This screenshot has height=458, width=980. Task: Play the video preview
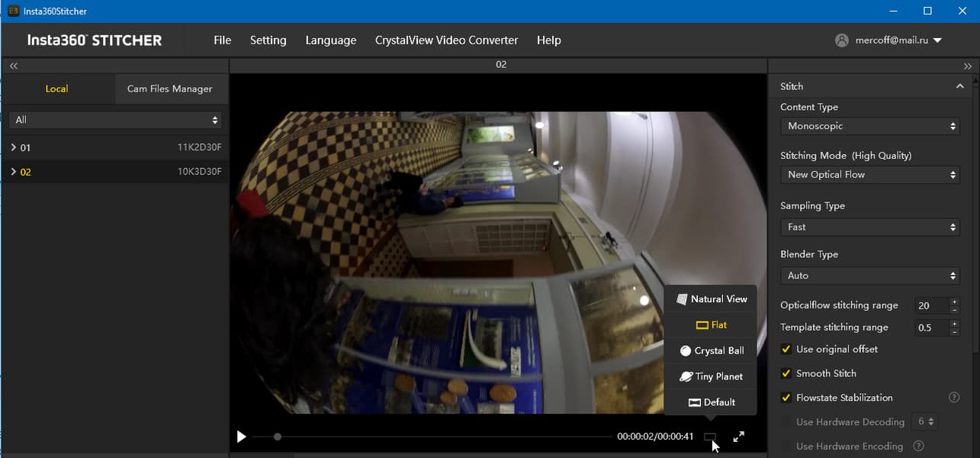tap(242, 437)
